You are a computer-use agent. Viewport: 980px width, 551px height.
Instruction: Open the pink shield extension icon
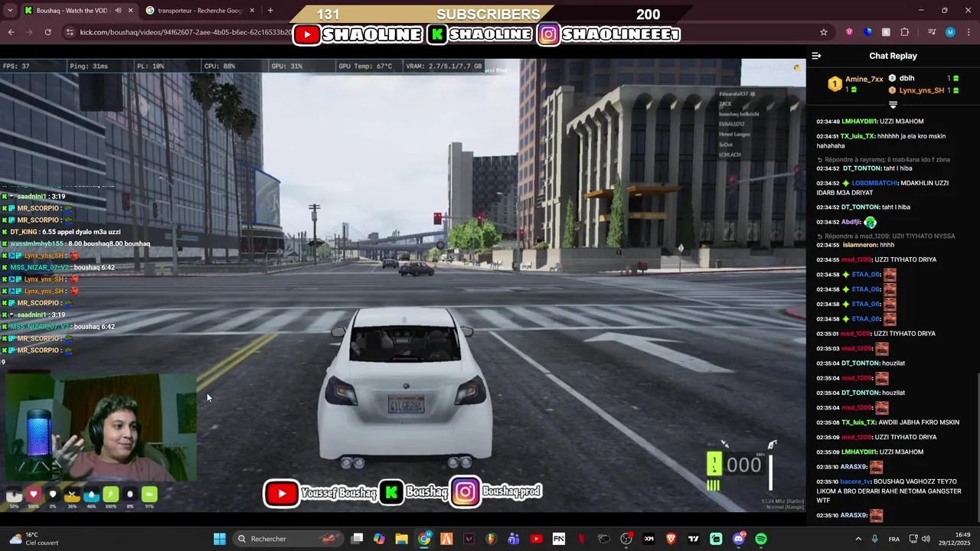point(849,32)
